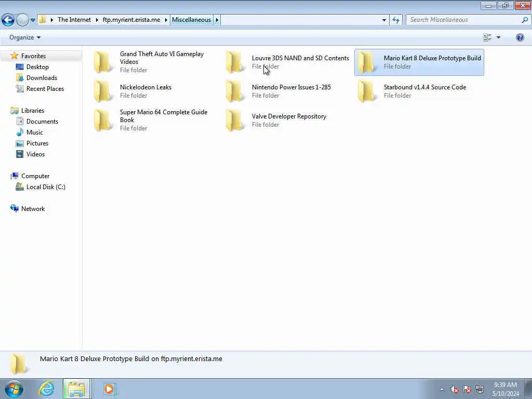The height and width of the screenshot is (399, 532).
Task: Expand the arrow after Miscellaneous
Action: pyautogui.click(x=217, y=20)
